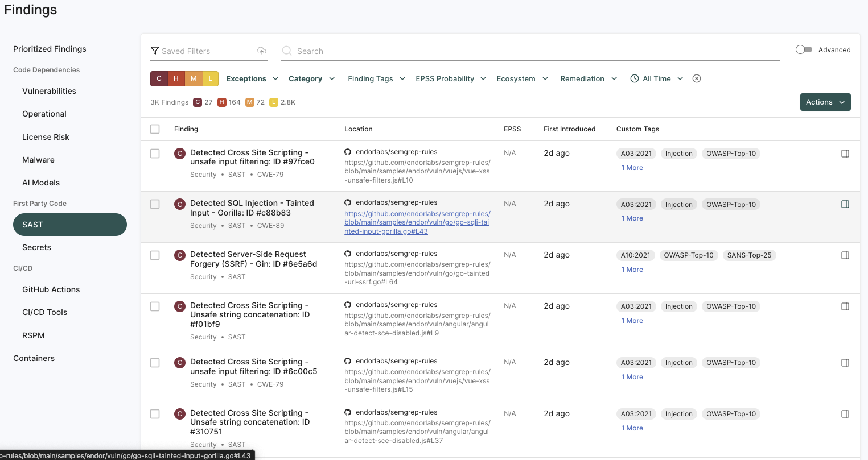Screen dimensions: 868x460
Task: Click the clock icon next to All Time
Action: point(635,78)
